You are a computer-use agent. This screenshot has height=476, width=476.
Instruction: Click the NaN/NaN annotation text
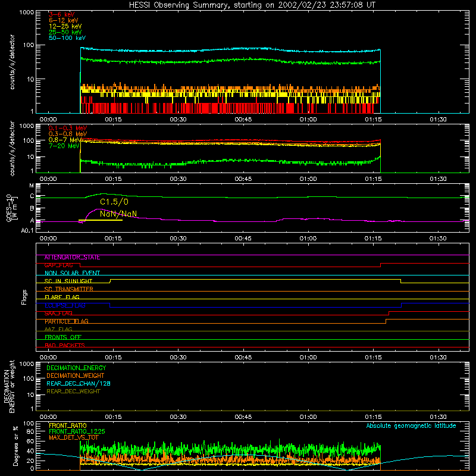point(118,214)
